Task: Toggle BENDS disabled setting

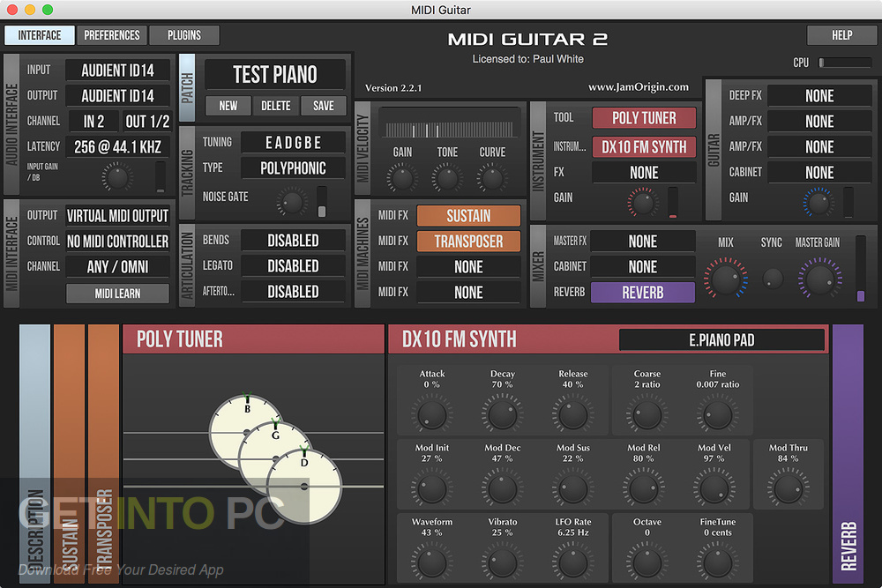Action: 293,241
